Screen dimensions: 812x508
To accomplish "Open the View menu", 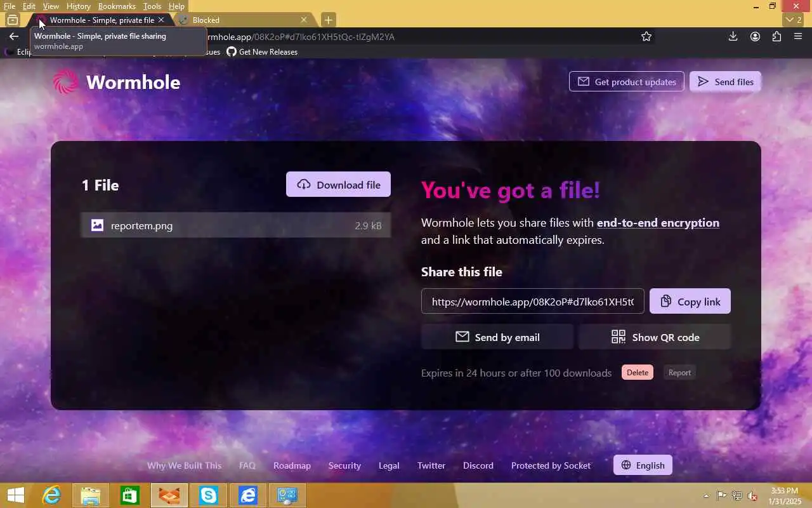I will coord(51,6).
